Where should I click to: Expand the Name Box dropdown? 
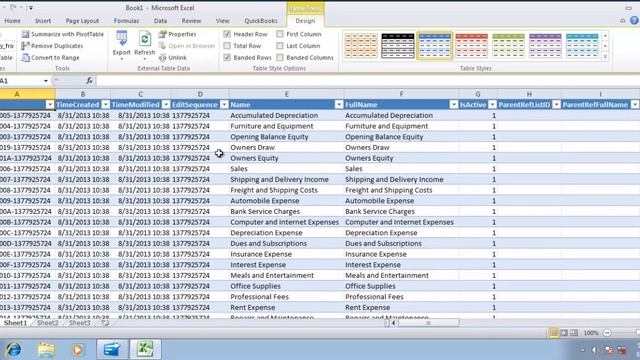click(x=46, y=81)
